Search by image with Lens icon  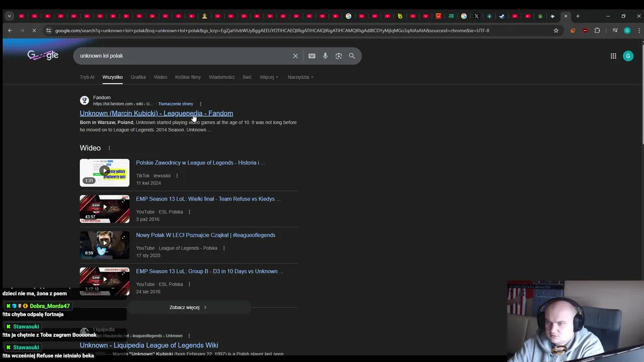pos(339,56)
